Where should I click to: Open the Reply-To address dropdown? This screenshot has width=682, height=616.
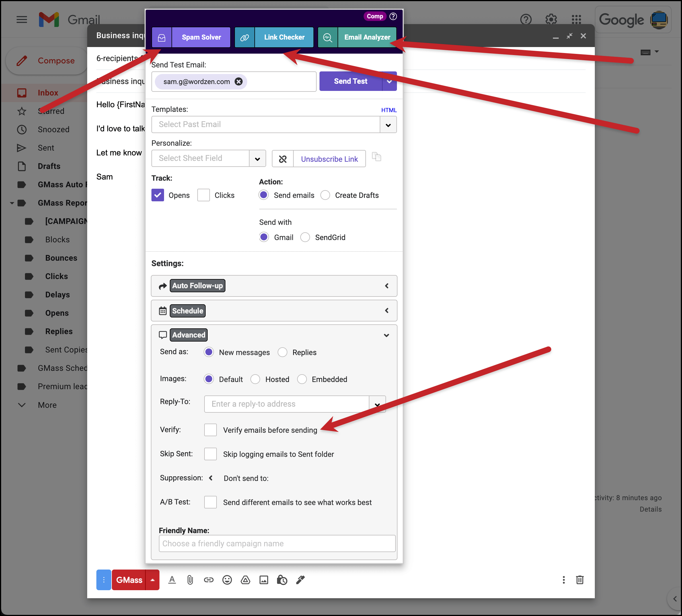point(377,404)
